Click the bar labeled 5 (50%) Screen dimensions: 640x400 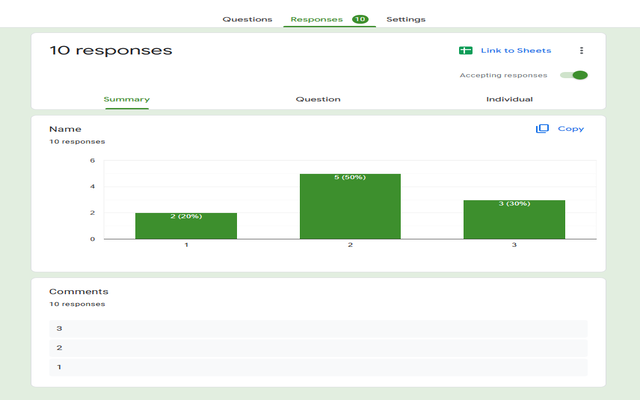[x=350, y=207]
